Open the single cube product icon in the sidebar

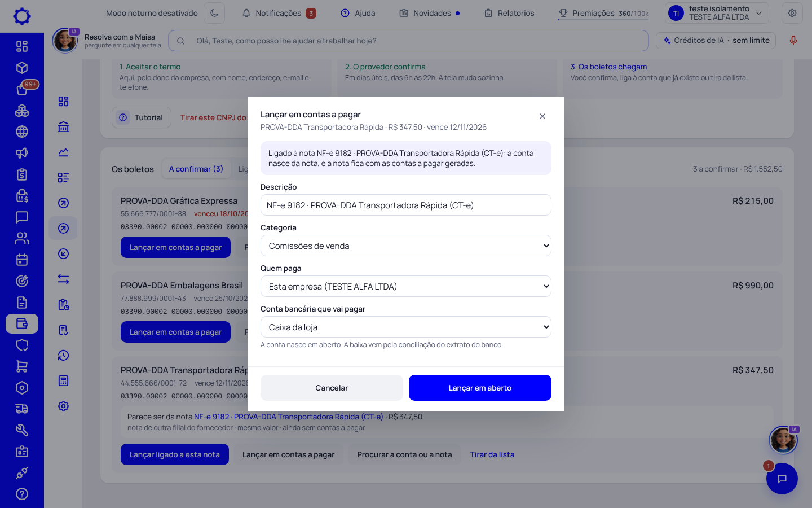pos(22,68)
